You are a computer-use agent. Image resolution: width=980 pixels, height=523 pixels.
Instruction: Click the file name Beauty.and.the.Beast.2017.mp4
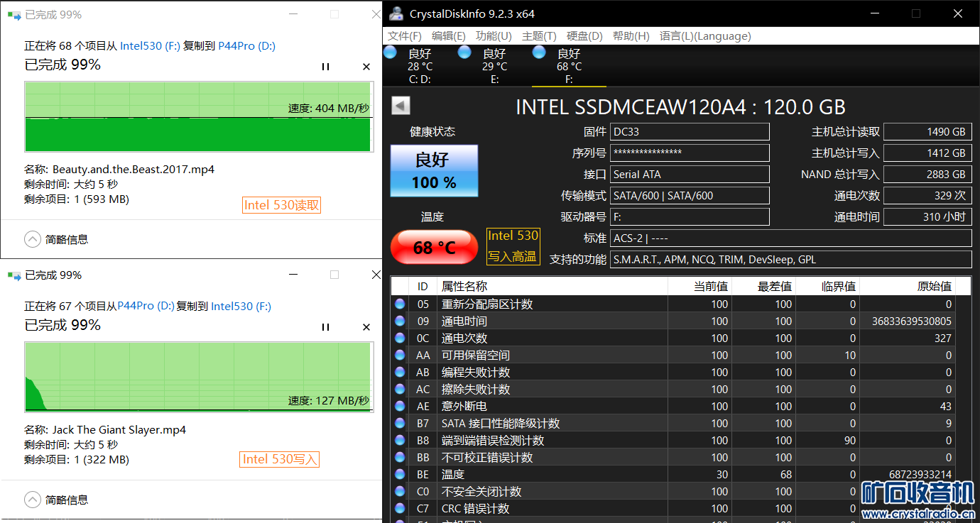point(134,170)
